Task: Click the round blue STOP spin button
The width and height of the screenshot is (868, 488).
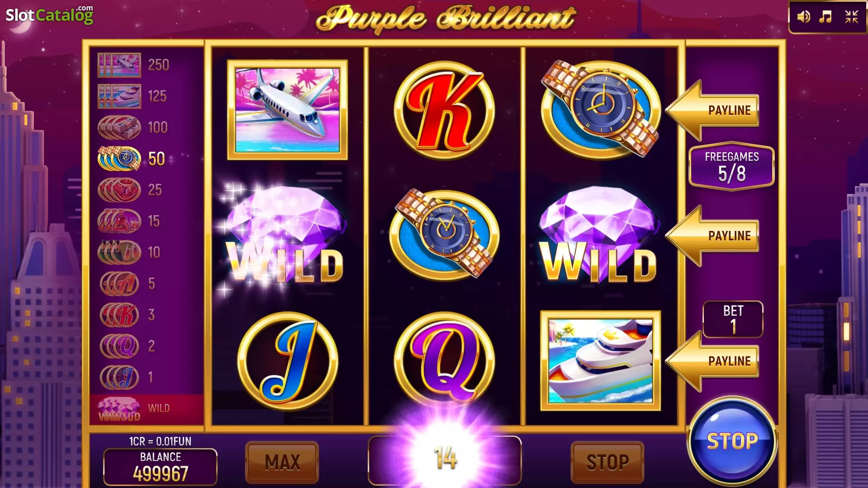Action: 732,441
